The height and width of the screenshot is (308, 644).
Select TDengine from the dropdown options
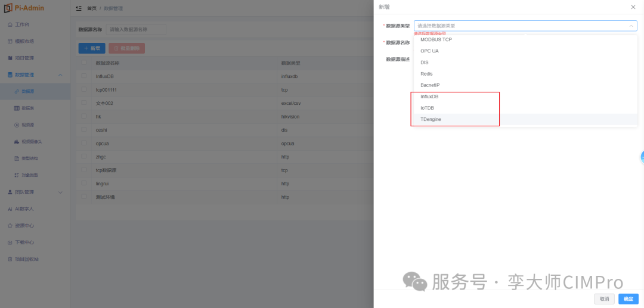(525, 119)
